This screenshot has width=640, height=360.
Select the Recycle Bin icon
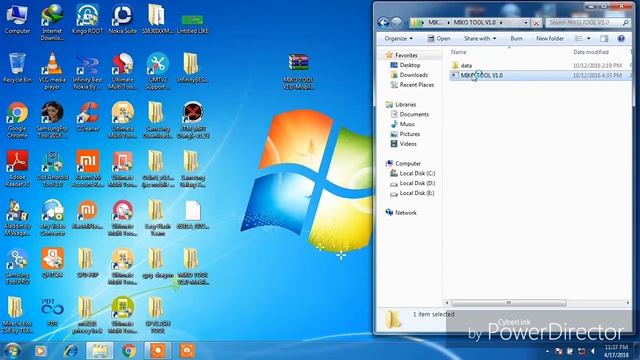(17, 68)
